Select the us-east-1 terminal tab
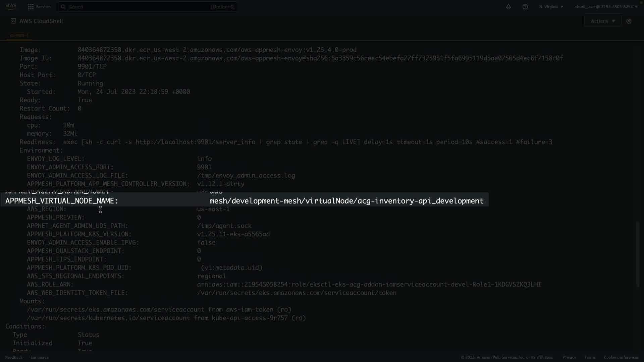This screenshot has width=644, height=362. point(19,35)
